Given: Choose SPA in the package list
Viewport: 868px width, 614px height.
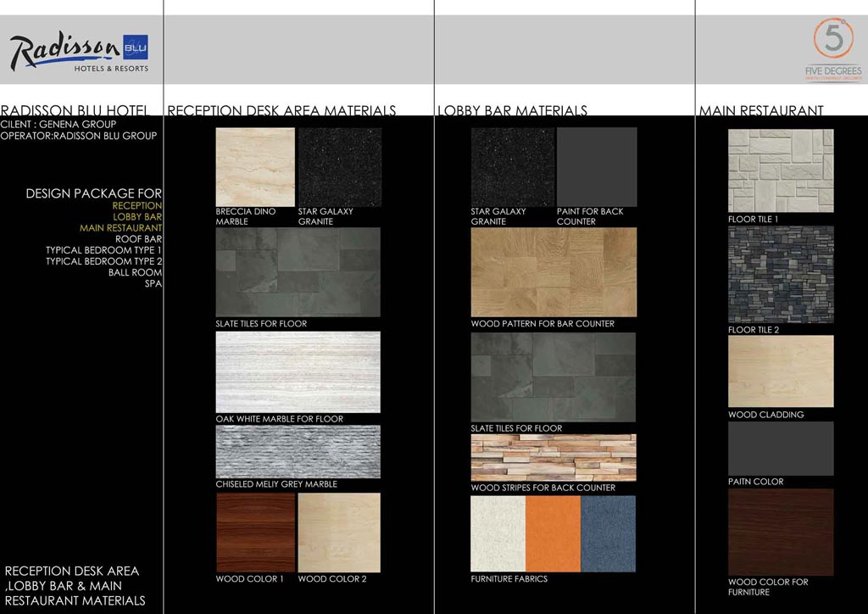Looking at the screenshot, I should click(153, 283).
